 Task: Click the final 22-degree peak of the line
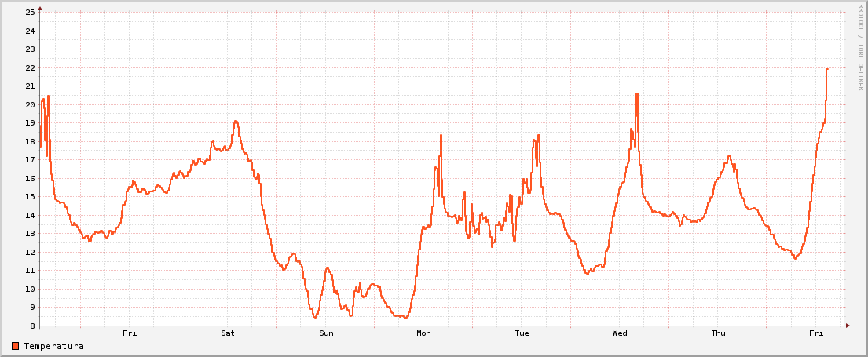[826, 69]
